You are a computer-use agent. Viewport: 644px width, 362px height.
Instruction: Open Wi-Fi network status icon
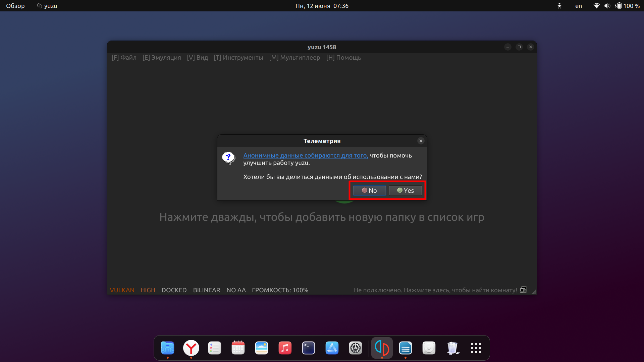596,6
